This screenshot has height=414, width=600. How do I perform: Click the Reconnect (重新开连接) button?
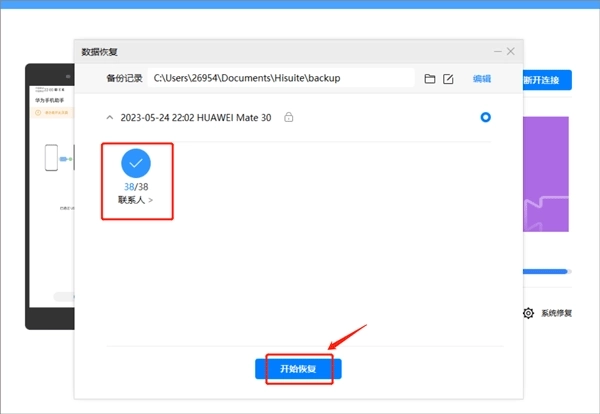pyautogui.click(x=547, y=79)
